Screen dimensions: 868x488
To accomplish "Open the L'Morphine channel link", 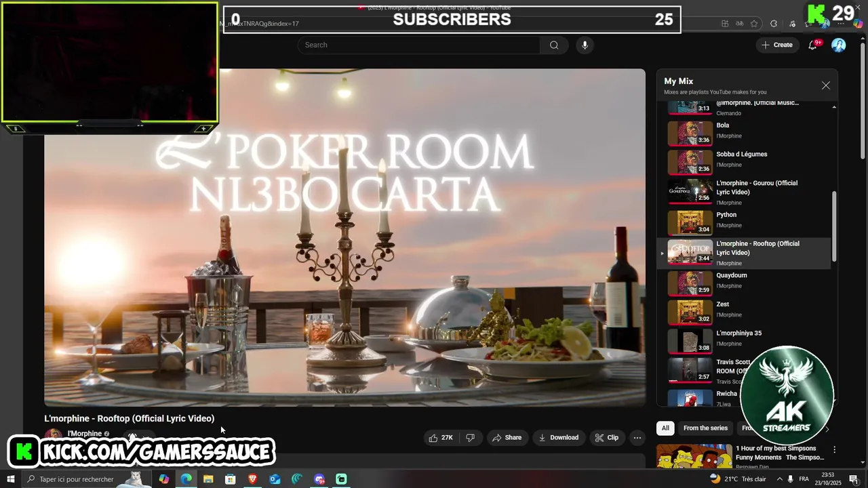I will [x=84, y=434].
